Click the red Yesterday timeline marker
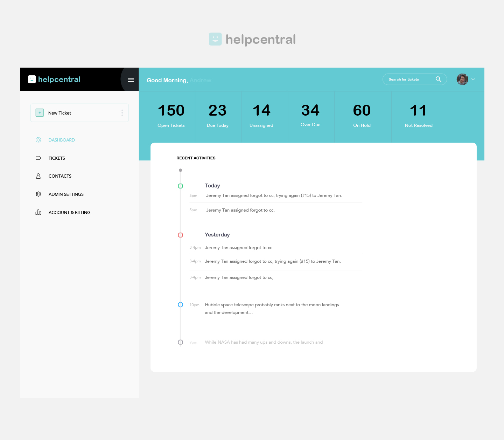The height and width of the screenshot is (440, 504). [181, 235]
